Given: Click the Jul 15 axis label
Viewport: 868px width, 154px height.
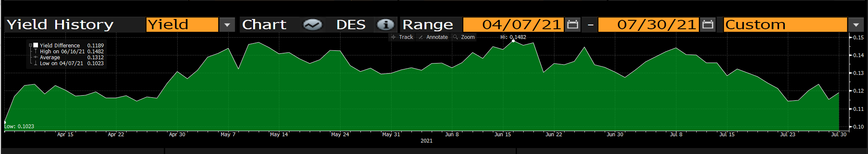Looking at the screenshot, I should [x=727, y=135].
